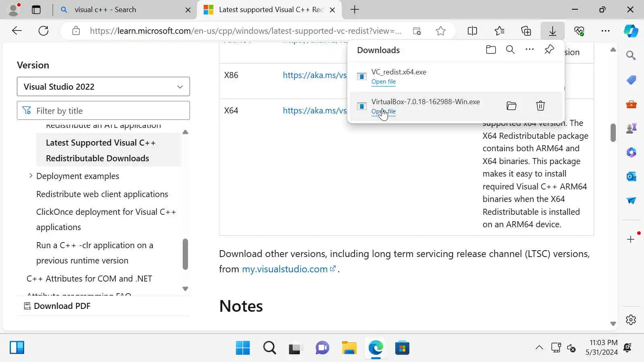Search downloads in the Downloads panel
The height and width of the screenshot is (362, 644).
510,50
